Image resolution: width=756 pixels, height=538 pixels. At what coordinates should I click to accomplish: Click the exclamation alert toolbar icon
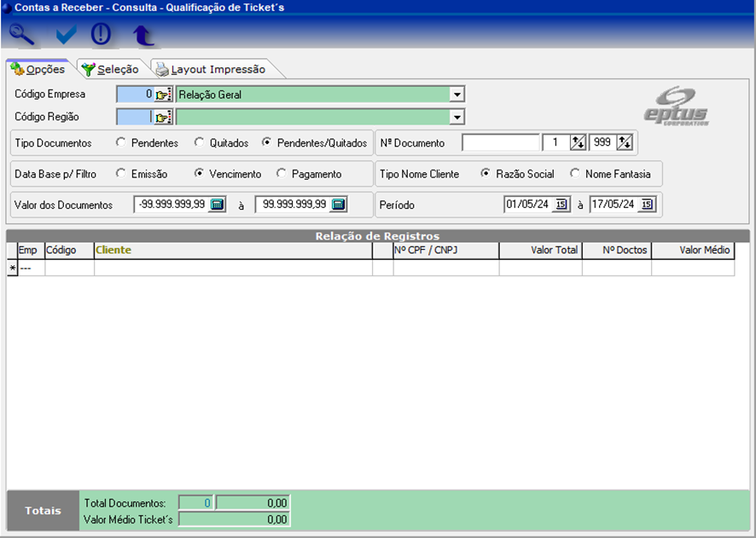pos(102,35)
